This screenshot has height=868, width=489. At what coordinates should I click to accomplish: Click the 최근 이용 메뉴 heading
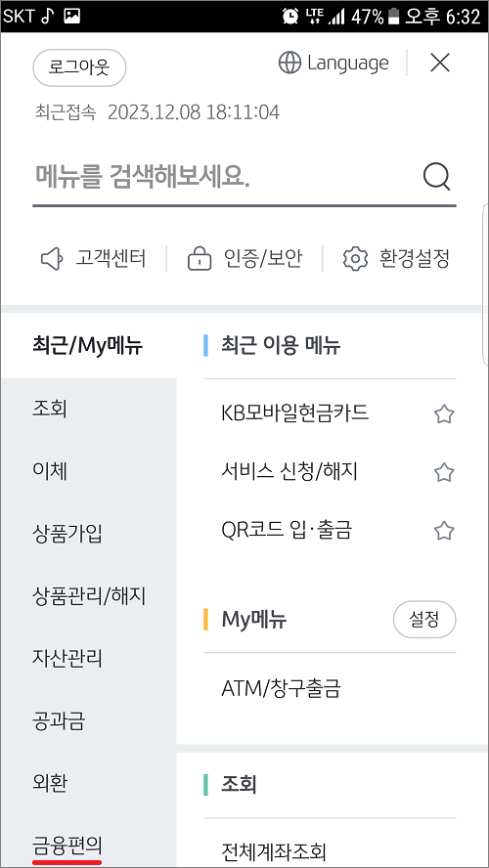281,347
